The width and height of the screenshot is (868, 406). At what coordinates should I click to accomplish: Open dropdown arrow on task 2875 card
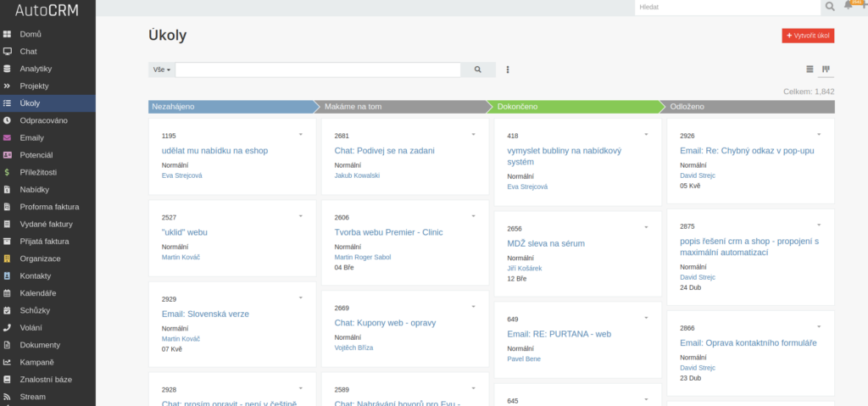pos(819,225)
